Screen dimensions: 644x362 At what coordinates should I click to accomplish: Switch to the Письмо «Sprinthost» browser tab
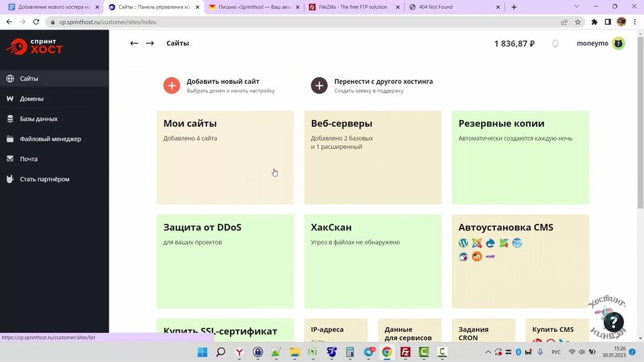(x=254, y=7)
